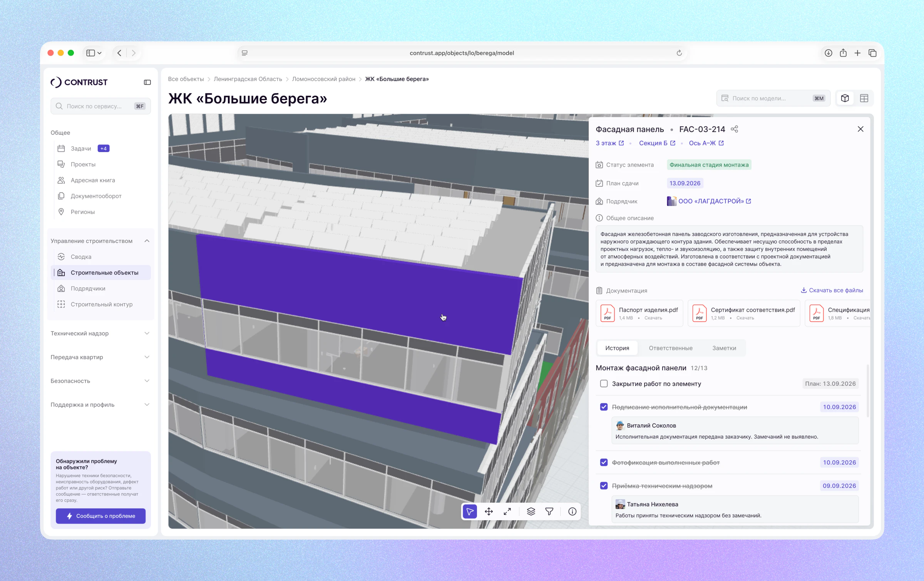Switch to 3D cube model view
Screen dimensions: 924x581
tap(845, 98)
